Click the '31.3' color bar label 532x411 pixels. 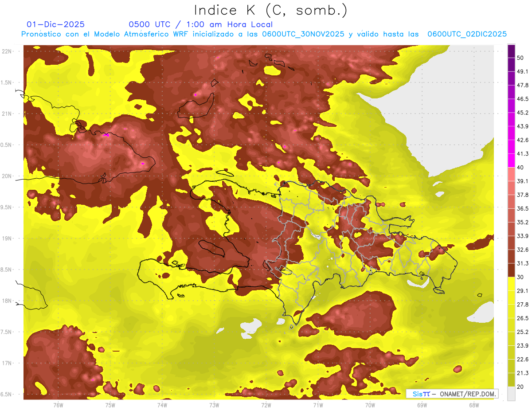pyautogui.click(x=523, y=263)
